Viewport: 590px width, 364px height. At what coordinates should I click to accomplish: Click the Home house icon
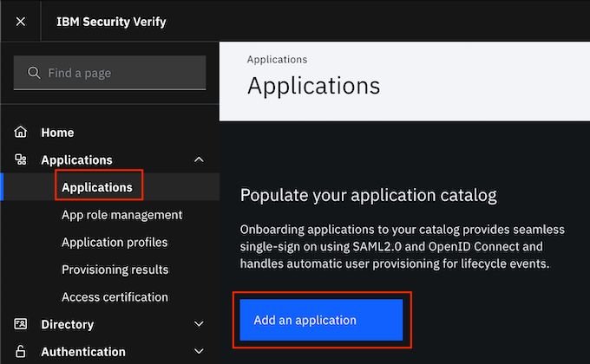[20, 132]
